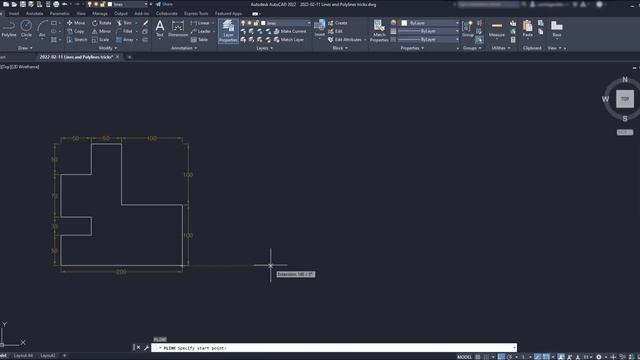640x360 pixels.
Task: Expand the Modify panel
Action: click(x=108, y=48)
